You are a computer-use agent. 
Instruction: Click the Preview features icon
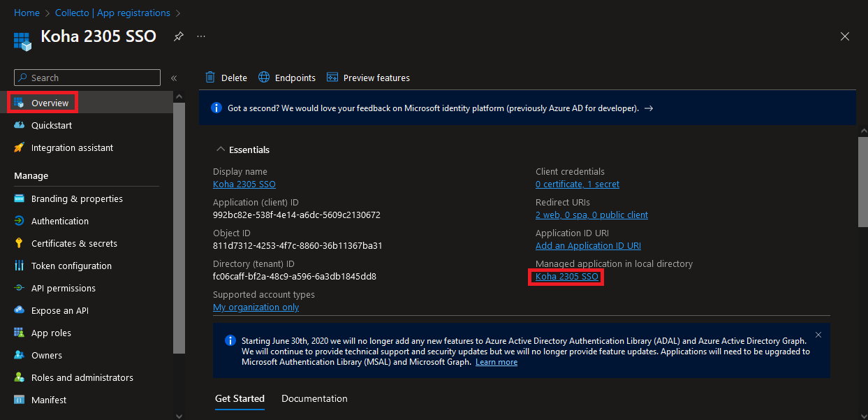click(x=332, y=77)
